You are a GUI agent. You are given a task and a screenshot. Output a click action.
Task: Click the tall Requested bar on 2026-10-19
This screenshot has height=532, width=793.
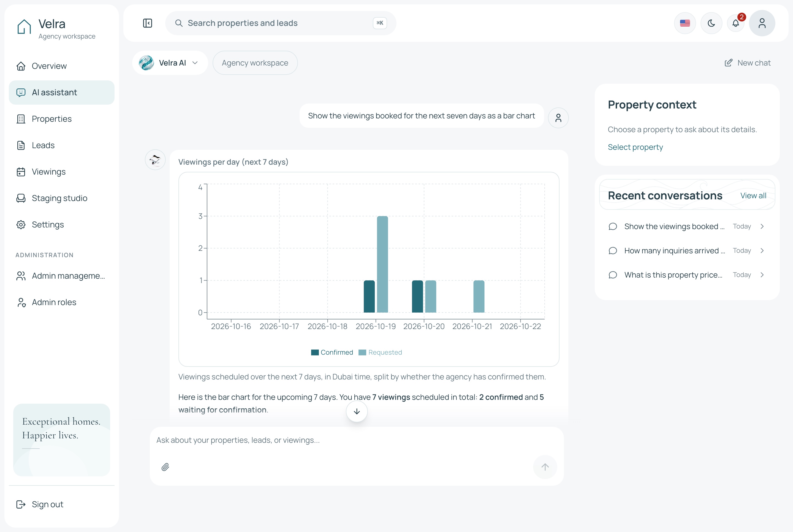382,264
